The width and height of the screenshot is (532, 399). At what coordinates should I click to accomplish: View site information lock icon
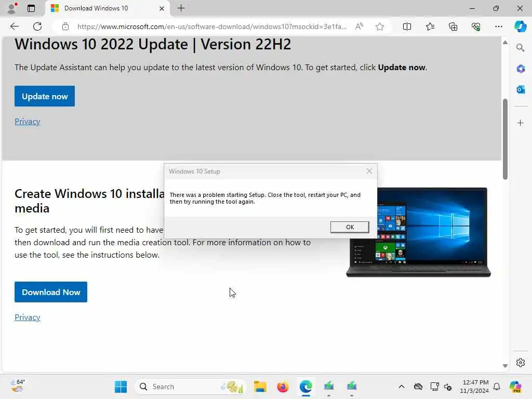point(65,26)
